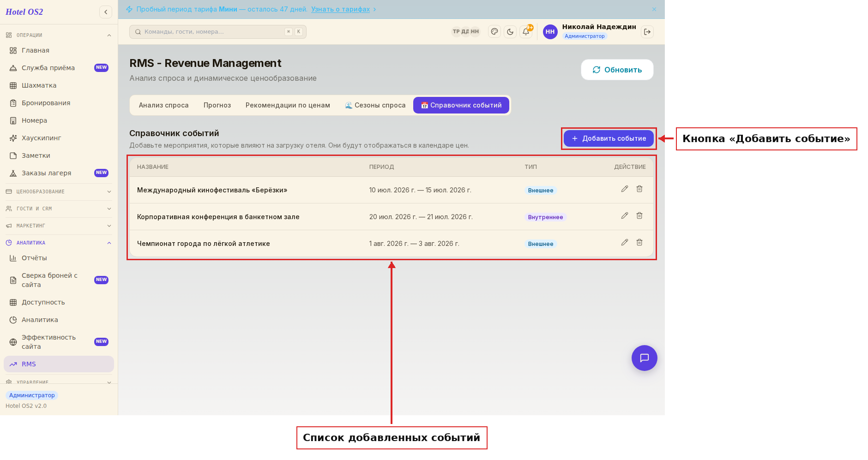Click the НН user avatar

550,32
